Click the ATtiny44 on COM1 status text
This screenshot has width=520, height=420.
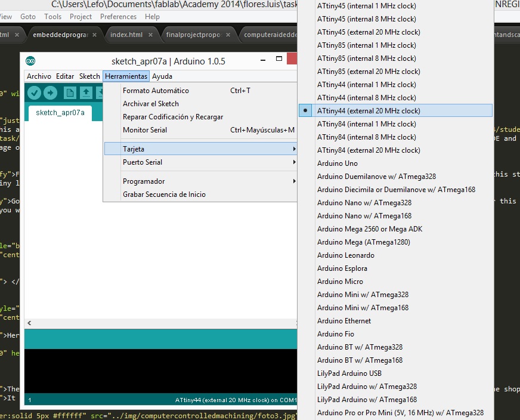236,400
